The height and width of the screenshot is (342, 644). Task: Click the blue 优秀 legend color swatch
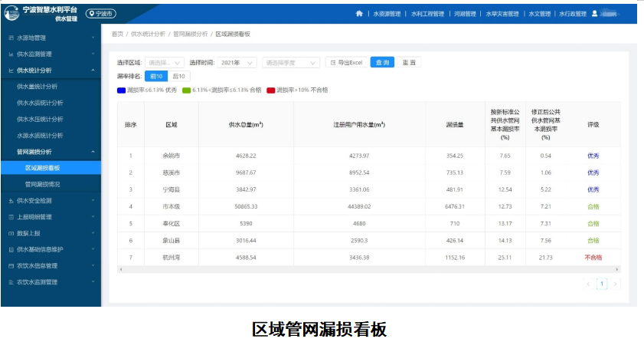(x=121, y=90)
